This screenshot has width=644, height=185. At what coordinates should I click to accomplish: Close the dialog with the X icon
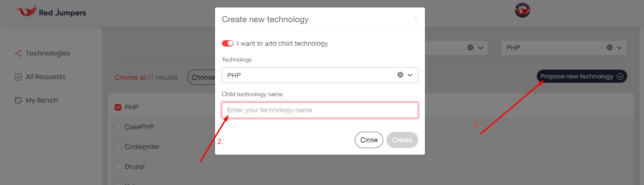(x=416, y=19)
